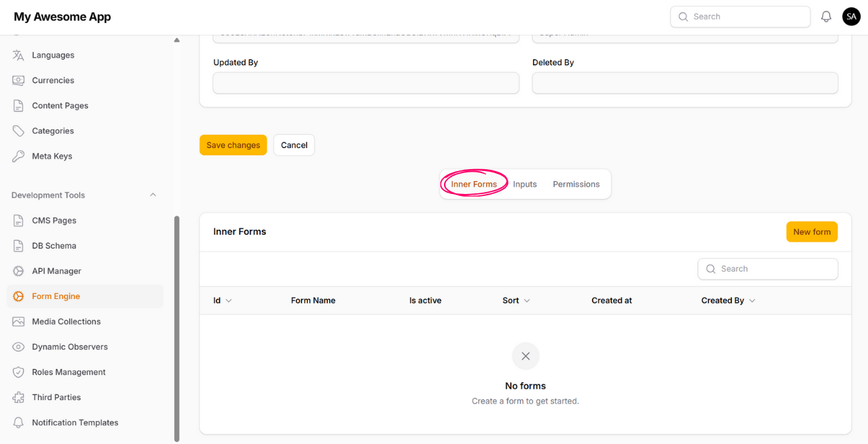Click the Currencies sidebar icon
Screen dimensions: 868x444
point(18,81)
